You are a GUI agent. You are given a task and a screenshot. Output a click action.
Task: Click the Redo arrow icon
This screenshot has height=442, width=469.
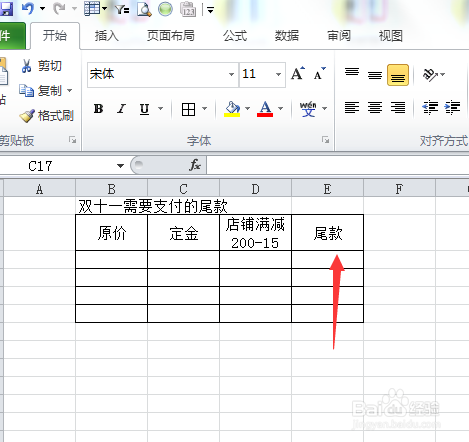(x=59, y=9)
